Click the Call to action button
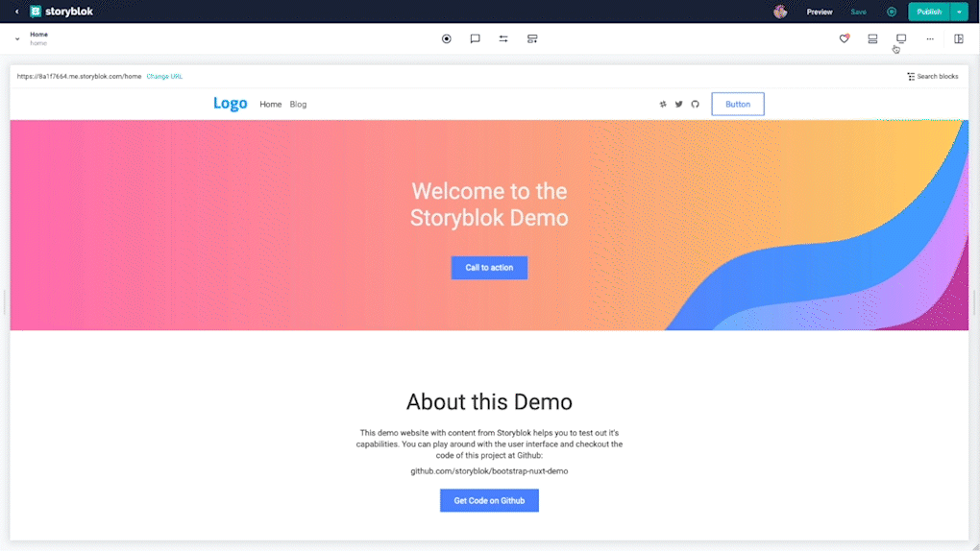Image resolution: width=980 pixels, height=551 pixels. pos(489,268)
